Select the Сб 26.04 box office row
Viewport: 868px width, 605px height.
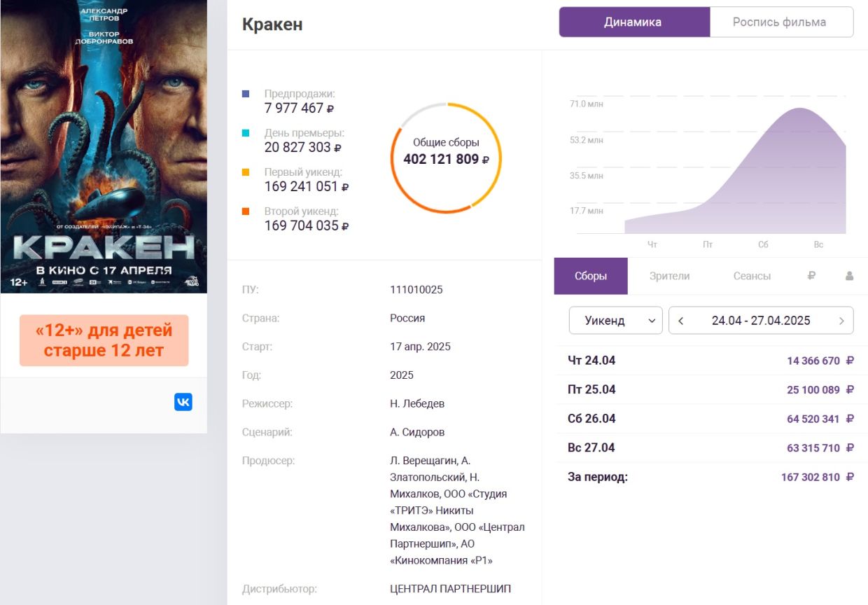(710, 419)
